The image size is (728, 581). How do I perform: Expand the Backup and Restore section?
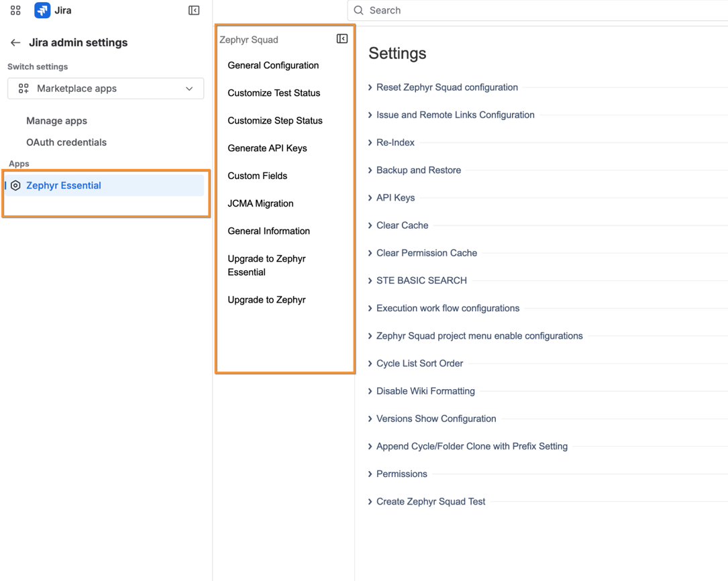click(418, 170)
